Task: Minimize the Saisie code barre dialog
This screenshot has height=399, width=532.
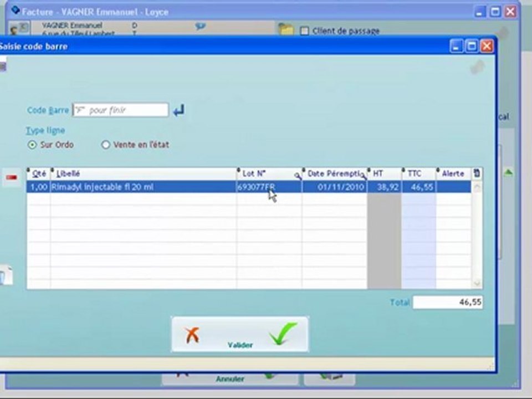Action: [456, 46]
